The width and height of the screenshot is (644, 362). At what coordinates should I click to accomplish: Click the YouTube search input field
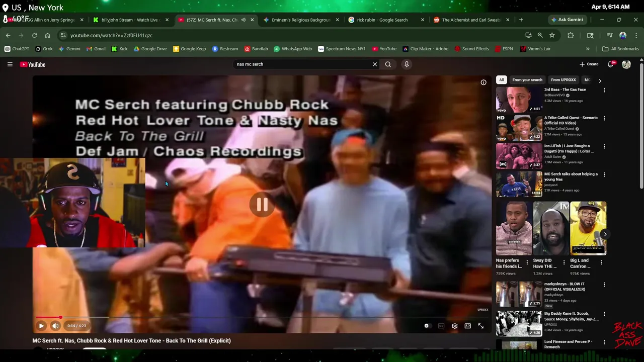point(302,64)
